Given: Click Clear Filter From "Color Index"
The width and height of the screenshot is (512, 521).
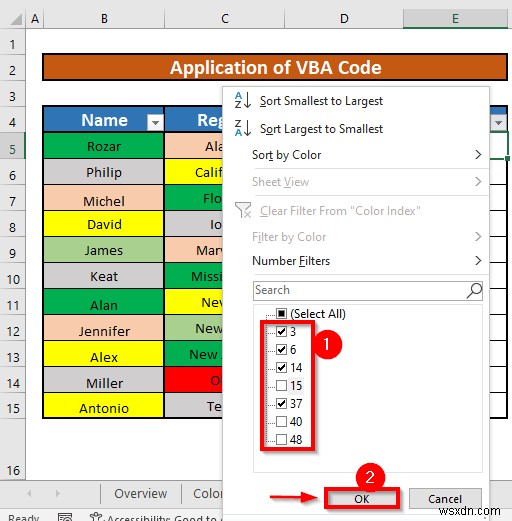Looking at the screenshot, I should tap(340, 211).
